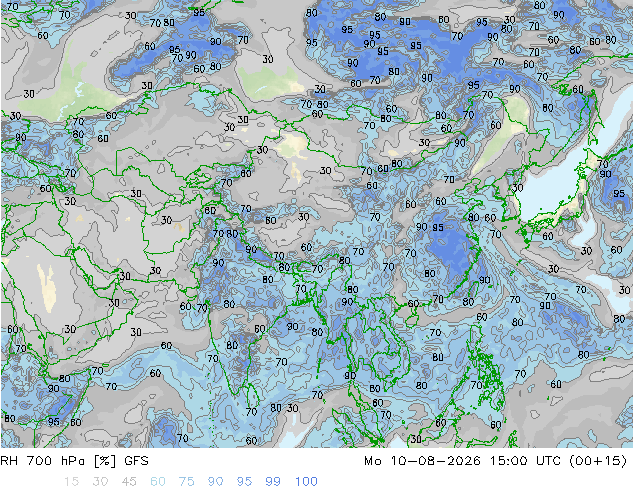Viewport: 634px width, 490px height.
Task: Click the 'Mo 10-08-2026 15:00 UTC (00+15)' timestamp
Action: (496, 461)
